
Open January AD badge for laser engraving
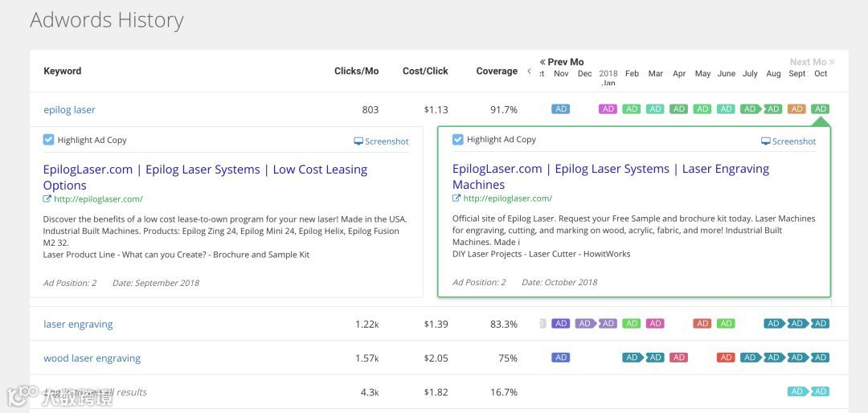(x=608, y=323)
